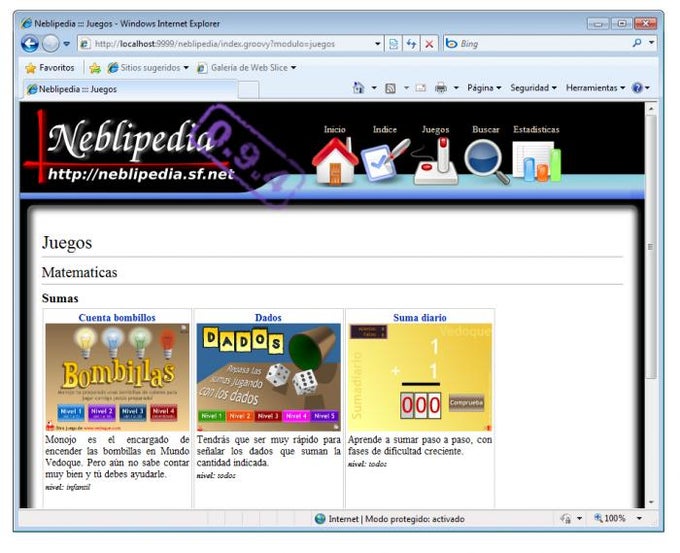Viewport: 680px width, 553px height.
Task: Open recent pages dropdown next to Forward
Action: click(66, 44)
